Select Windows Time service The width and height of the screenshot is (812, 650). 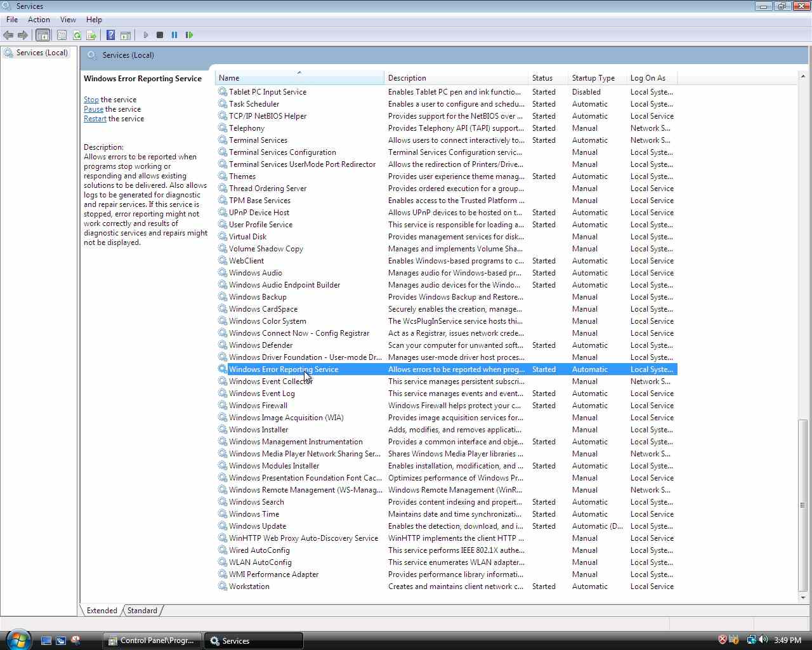tap(447, 514)
